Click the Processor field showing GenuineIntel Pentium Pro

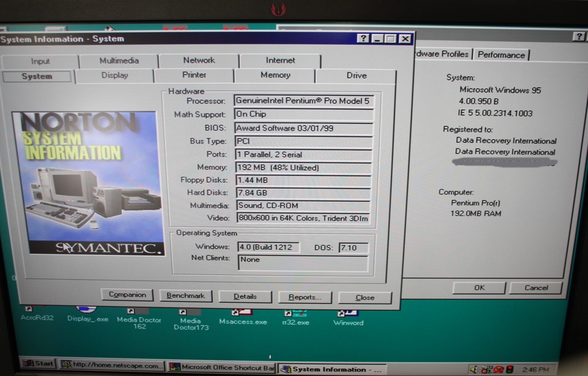303,101
